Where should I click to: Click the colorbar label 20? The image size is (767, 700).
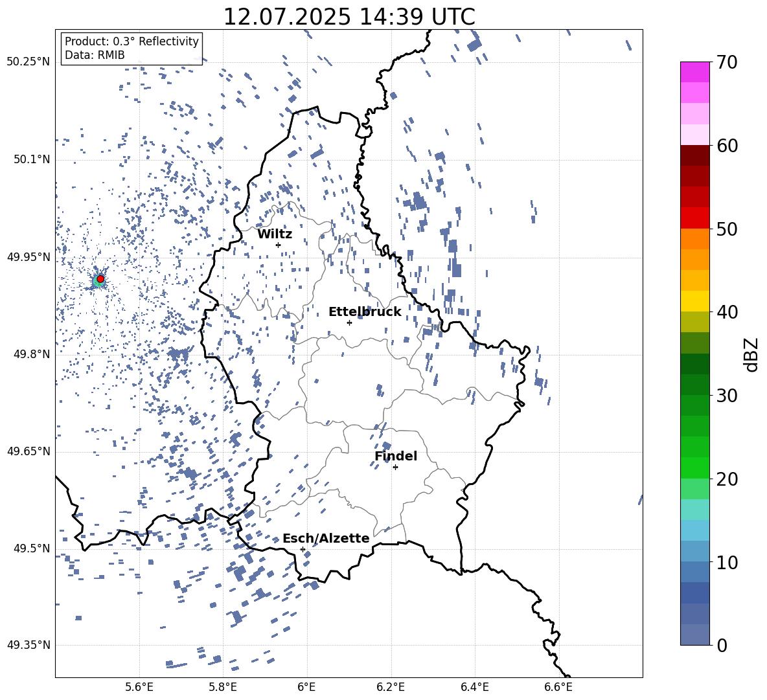click(727, 479)
